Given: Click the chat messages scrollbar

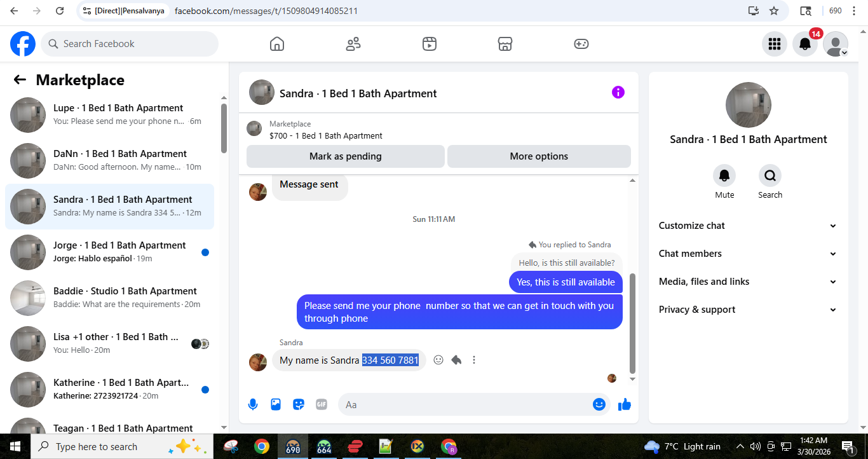Looking at the screenshot, I should point(632,323).
